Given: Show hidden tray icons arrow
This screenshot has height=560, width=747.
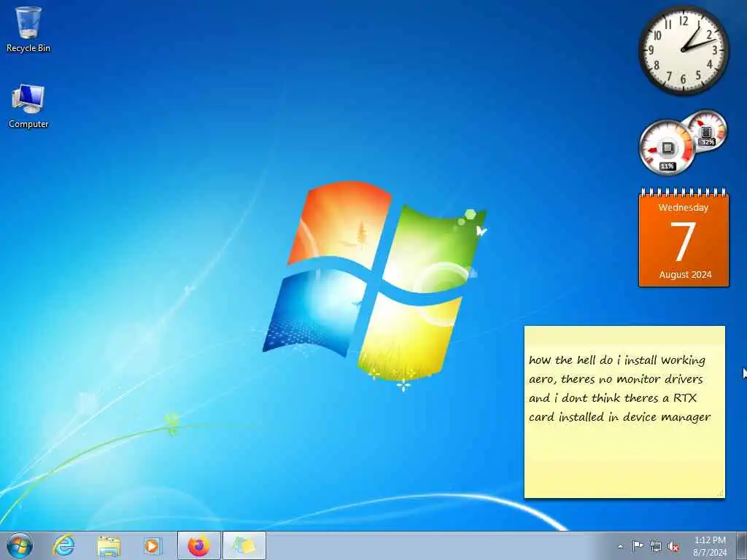Looking at the screenshot, I should pos(620,546).
